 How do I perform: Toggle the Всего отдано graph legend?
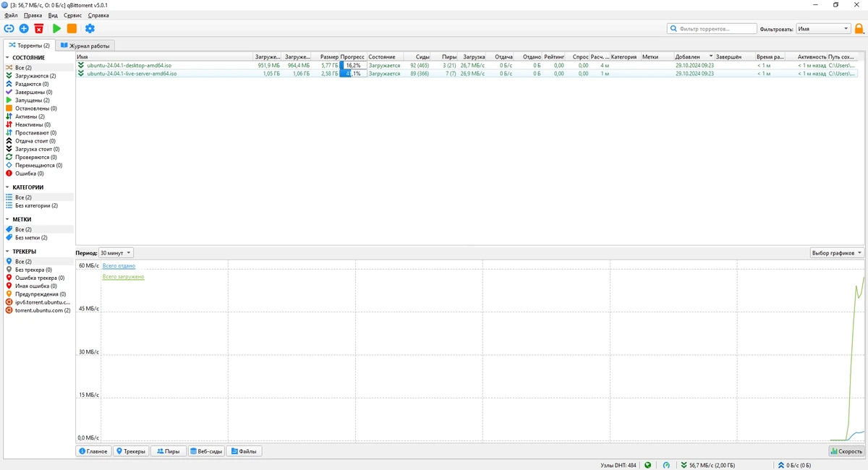click(x=119, y=266)
